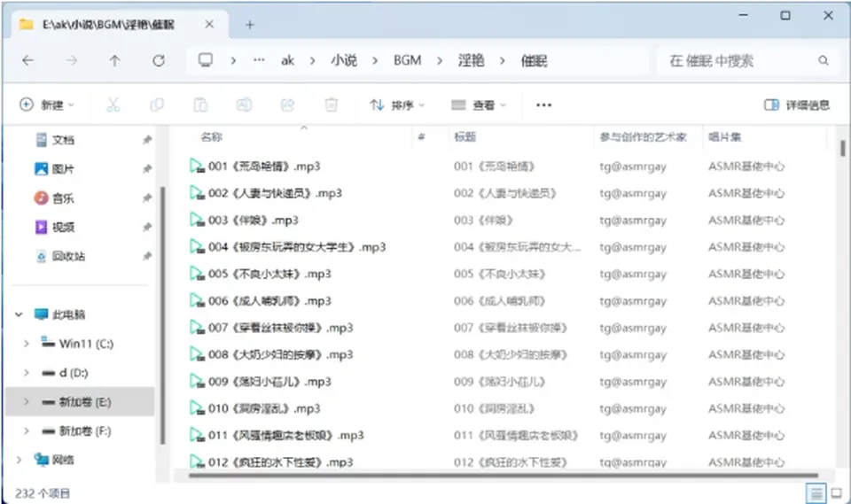This screenshot has width=851, height=504.
Task: Expand the Win11 (C:) drive
Action: coord(26,344)
